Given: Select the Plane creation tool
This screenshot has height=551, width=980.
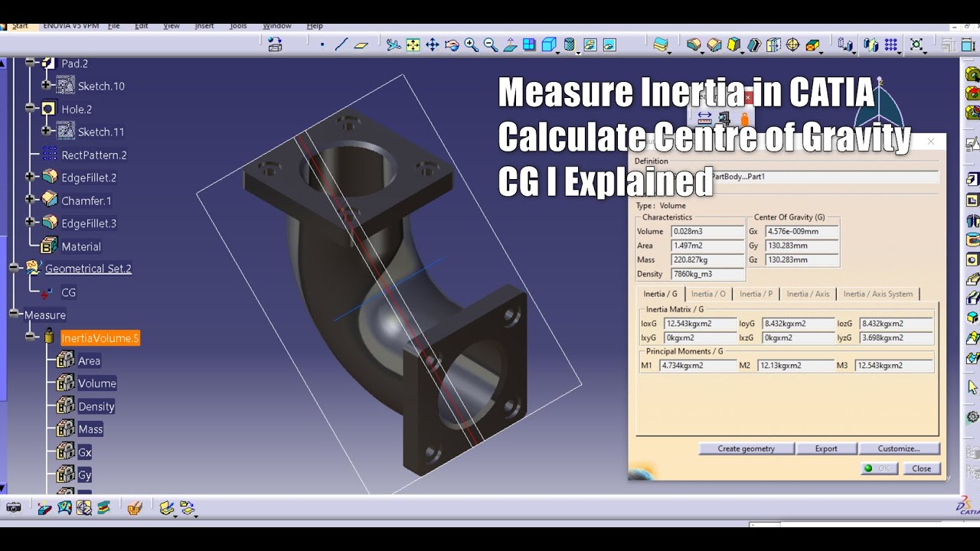Looking at the screenshot, I should (361, 45).
